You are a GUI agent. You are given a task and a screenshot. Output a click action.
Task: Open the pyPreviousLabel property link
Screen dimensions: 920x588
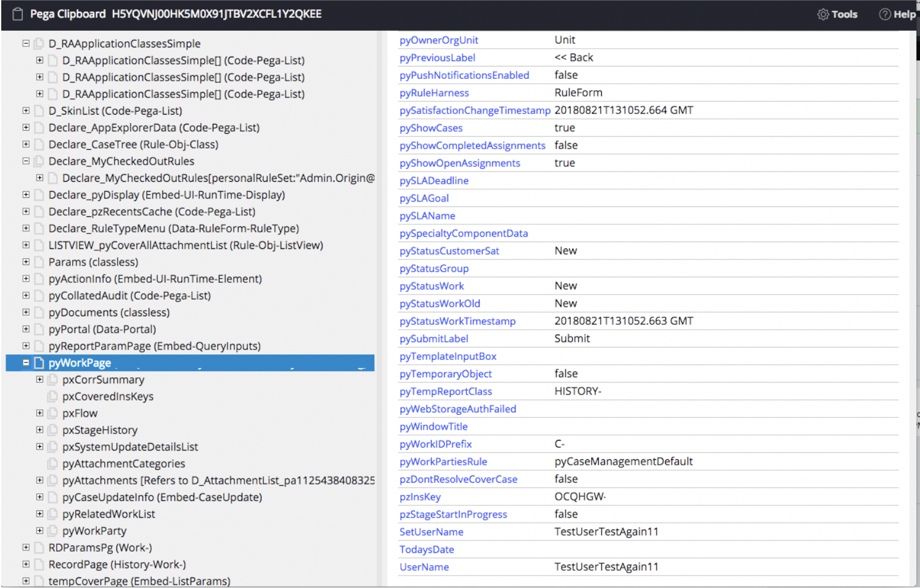coord(437,58)
